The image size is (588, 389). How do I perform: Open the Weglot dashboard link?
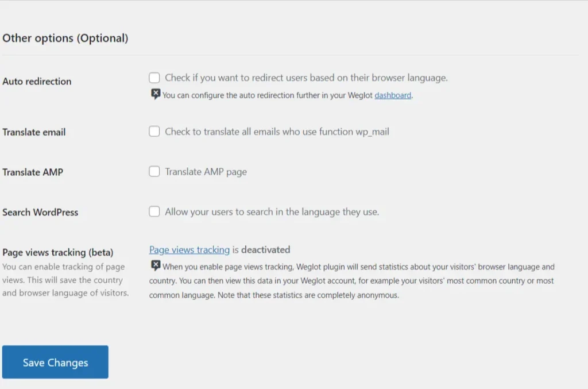393,95
